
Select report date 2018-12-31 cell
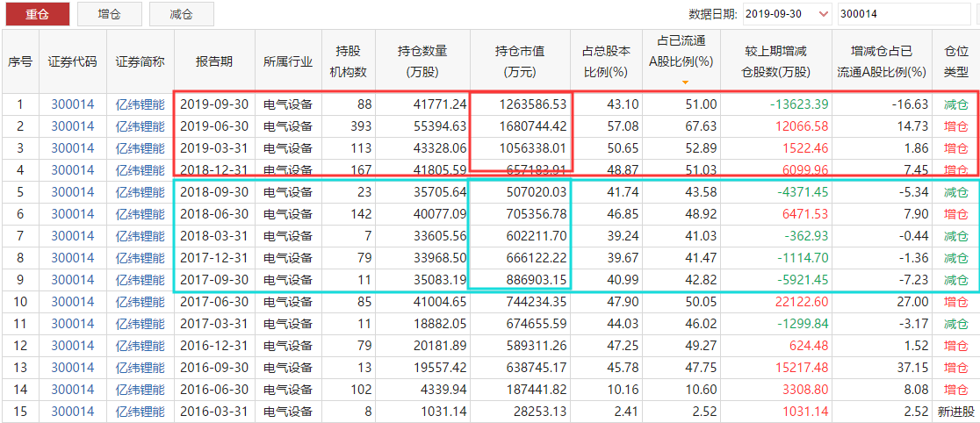[x=215, y=170]
